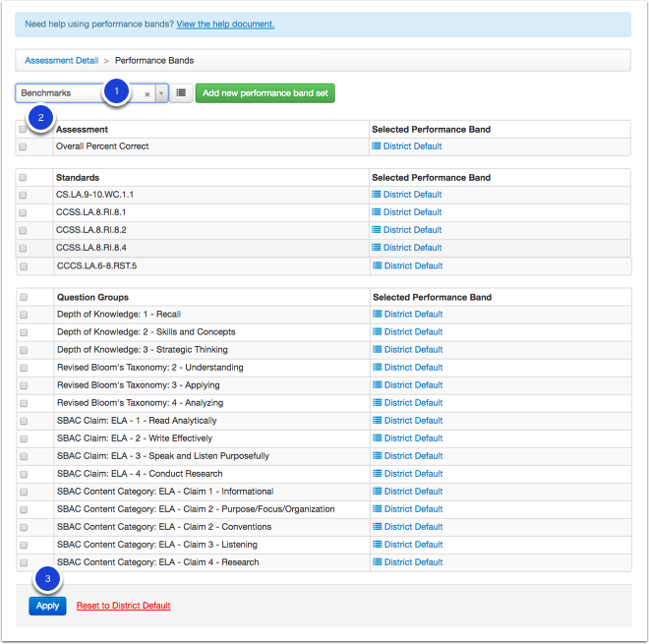Click band icon for CS.LA.9-10.WC.1.1 row
This screenshot has width=649, height=644.
coord(377,194)
